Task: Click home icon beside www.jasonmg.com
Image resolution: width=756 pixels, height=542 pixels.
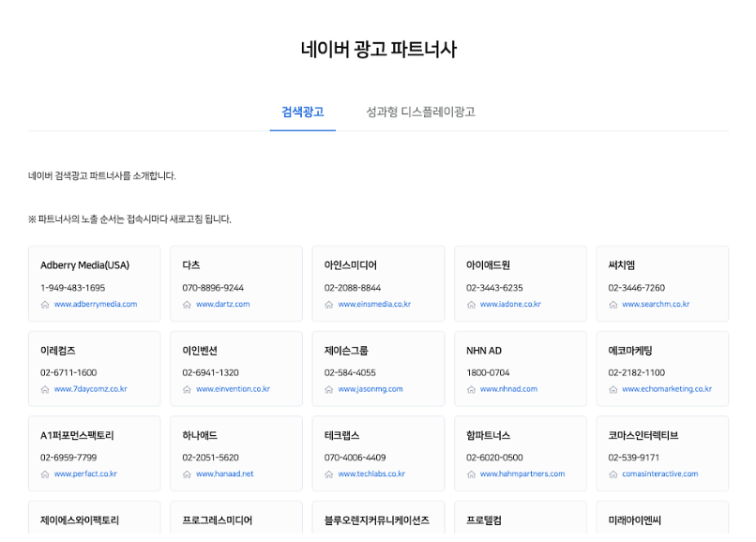Action: pyautogui.click(x=328, y=390)
